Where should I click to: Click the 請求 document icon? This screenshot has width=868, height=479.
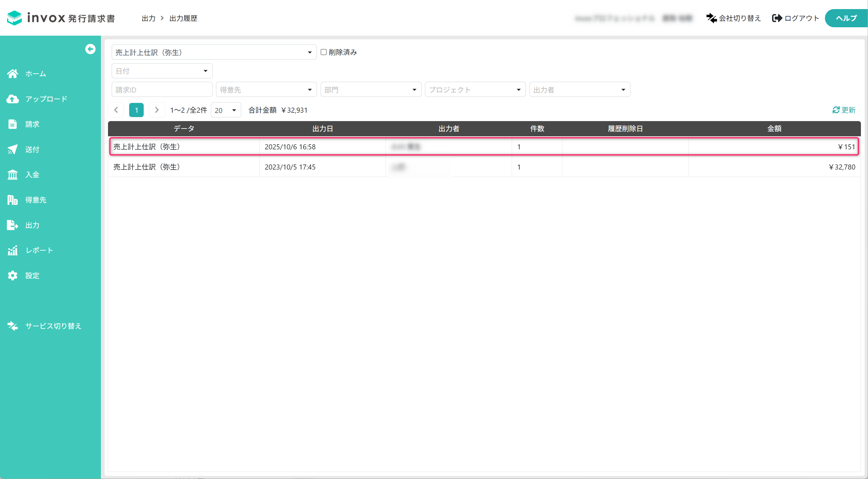(13, 124)
